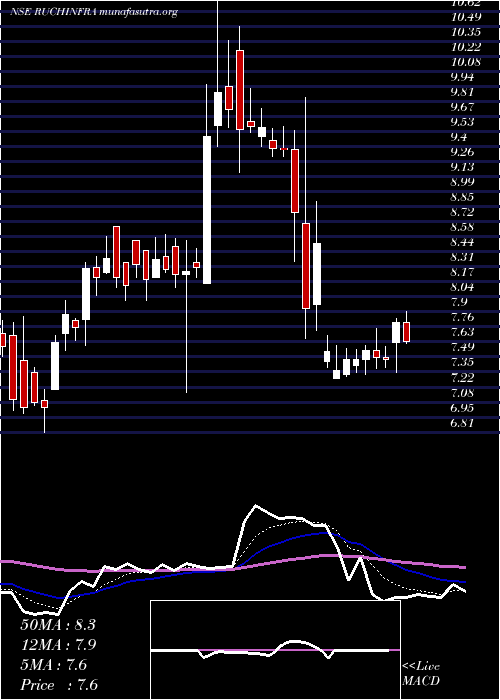Click the <<Live MACD label
Image resolution: width=500 pixels, height=700 pixels.
tap(421, 674)
